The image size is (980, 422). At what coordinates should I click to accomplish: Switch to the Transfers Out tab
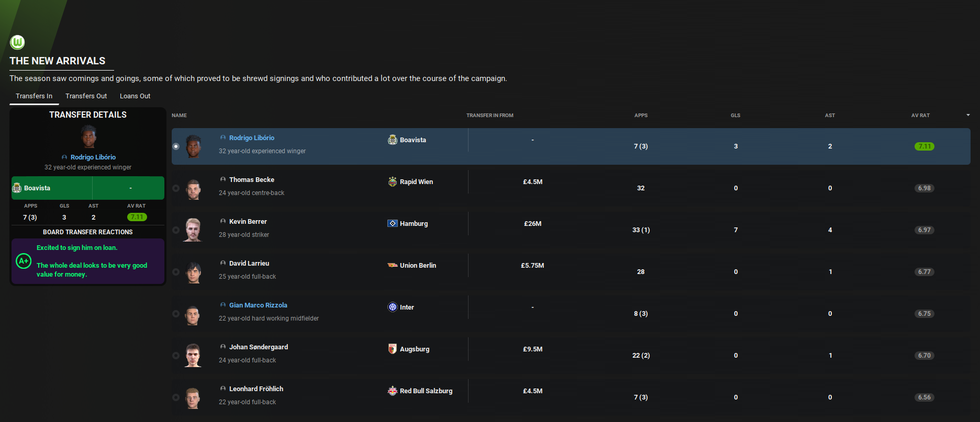pos(86,96)
